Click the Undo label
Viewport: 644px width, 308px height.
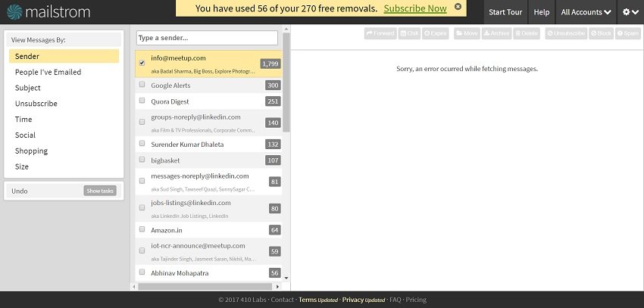point(20,191)
